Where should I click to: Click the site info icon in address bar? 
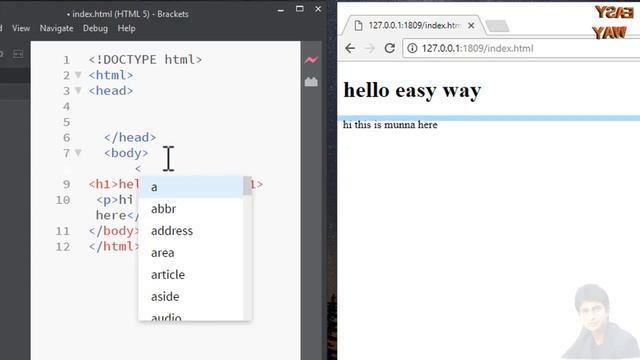[x=412, y=48]
